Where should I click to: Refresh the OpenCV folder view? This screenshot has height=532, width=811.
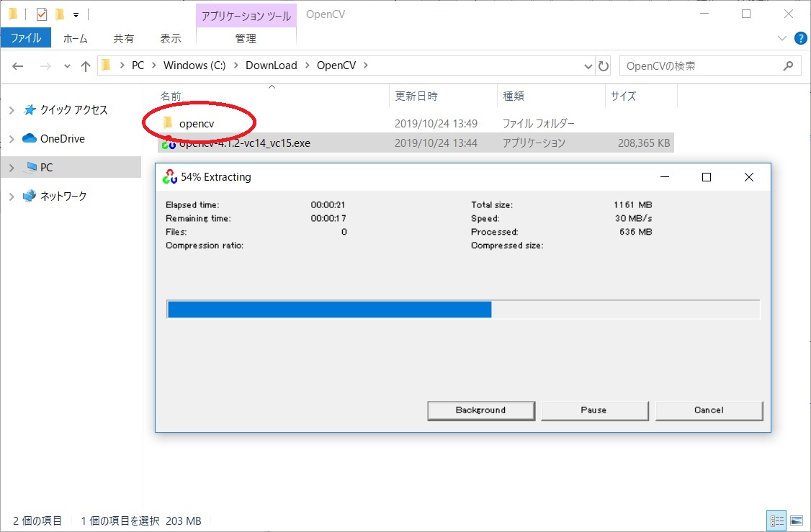(604, 66)
